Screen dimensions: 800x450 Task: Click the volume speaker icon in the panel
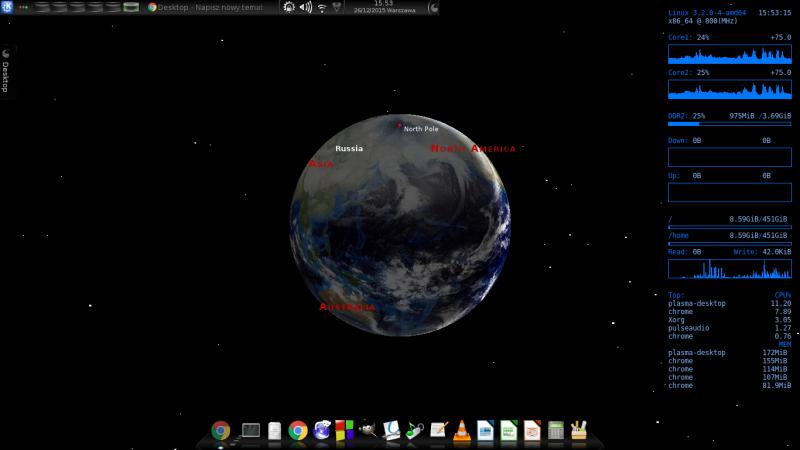coord(306,7)
